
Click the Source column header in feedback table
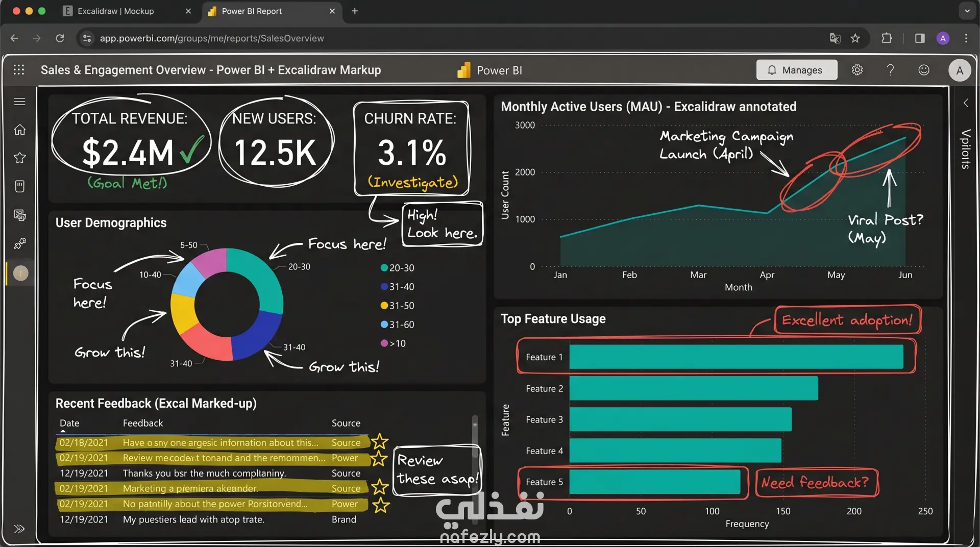(346, 423)
